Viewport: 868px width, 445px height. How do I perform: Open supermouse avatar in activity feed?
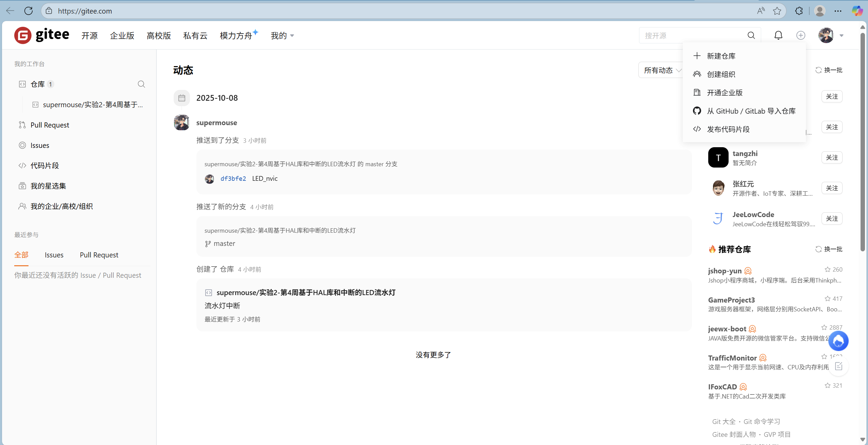182,122
